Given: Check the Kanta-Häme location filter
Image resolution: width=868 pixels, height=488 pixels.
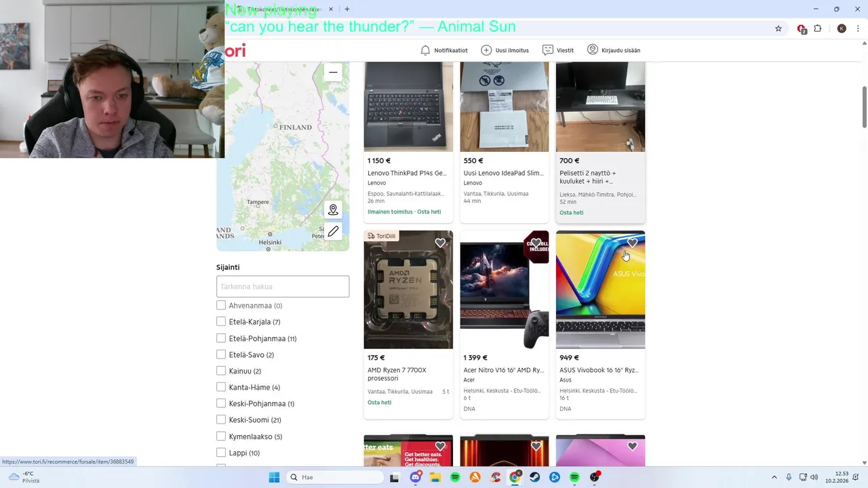Looking at the screenshot, I should point(221,387).
